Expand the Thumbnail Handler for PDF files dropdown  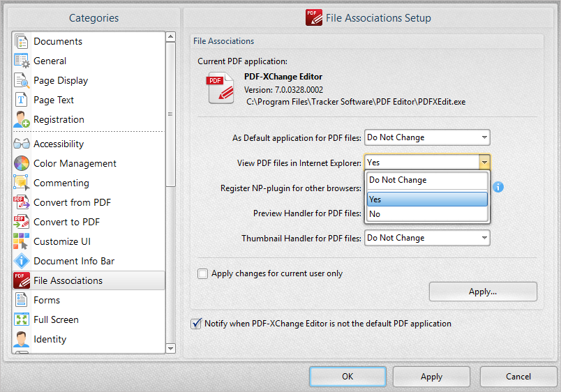point(427,238)
